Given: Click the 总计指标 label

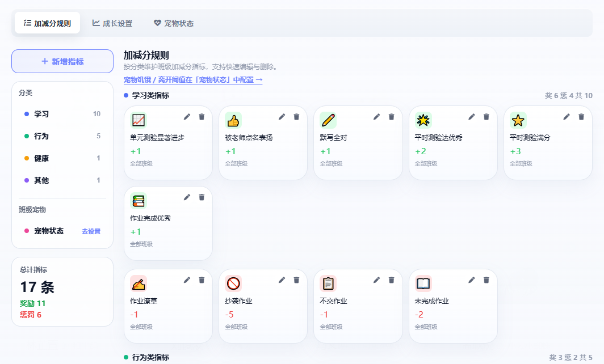Looking at the screenshot, I should (x=33, y=270).
